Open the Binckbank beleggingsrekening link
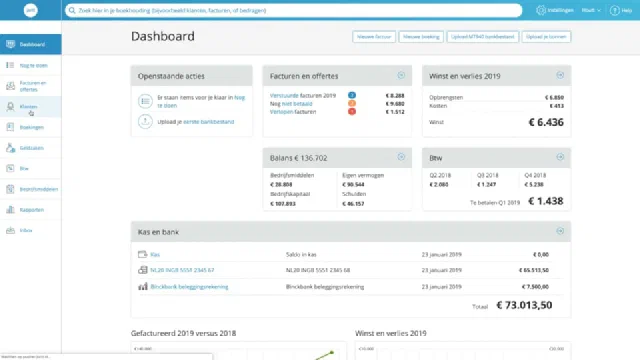This screenshot has width=640, height=360. point(189,287)
